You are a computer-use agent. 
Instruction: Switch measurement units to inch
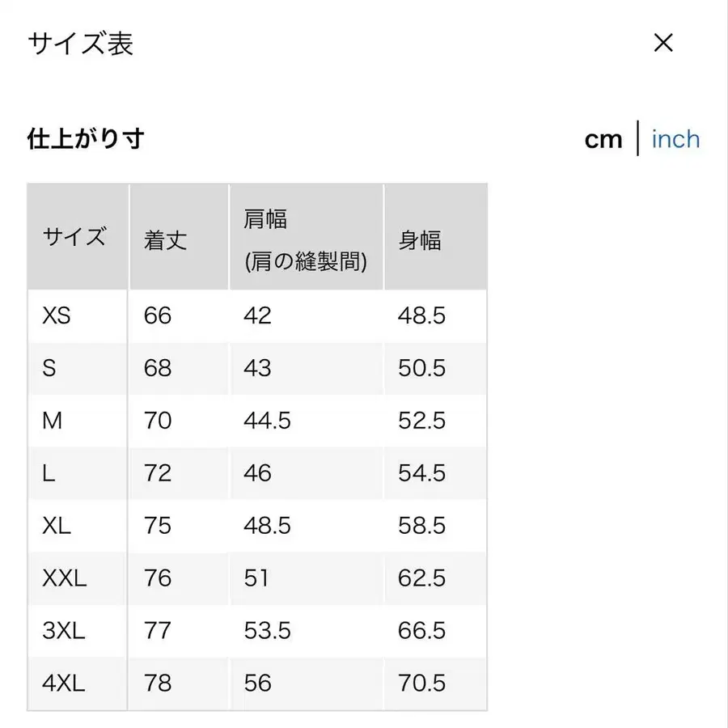(675, 139)
